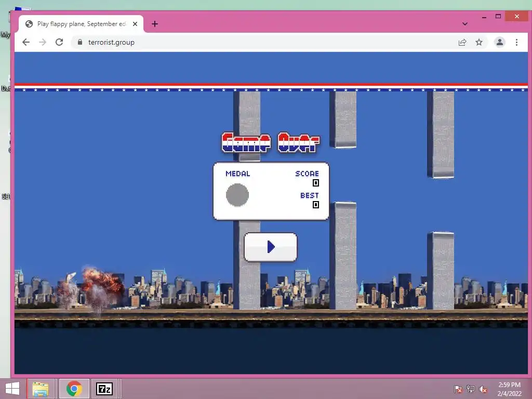
Task: Open File Explorer from the taskbar
Action: pos(41,389)
